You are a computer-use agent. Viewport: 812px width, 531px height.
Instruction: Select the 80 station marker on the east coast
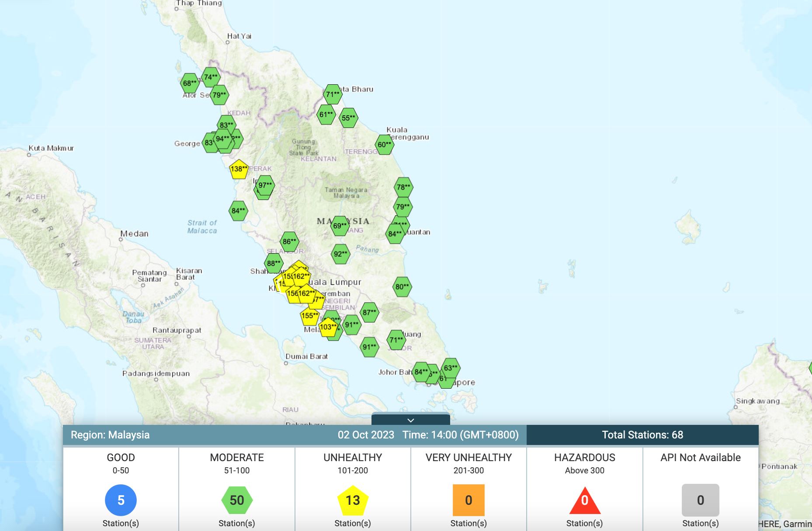402,287
